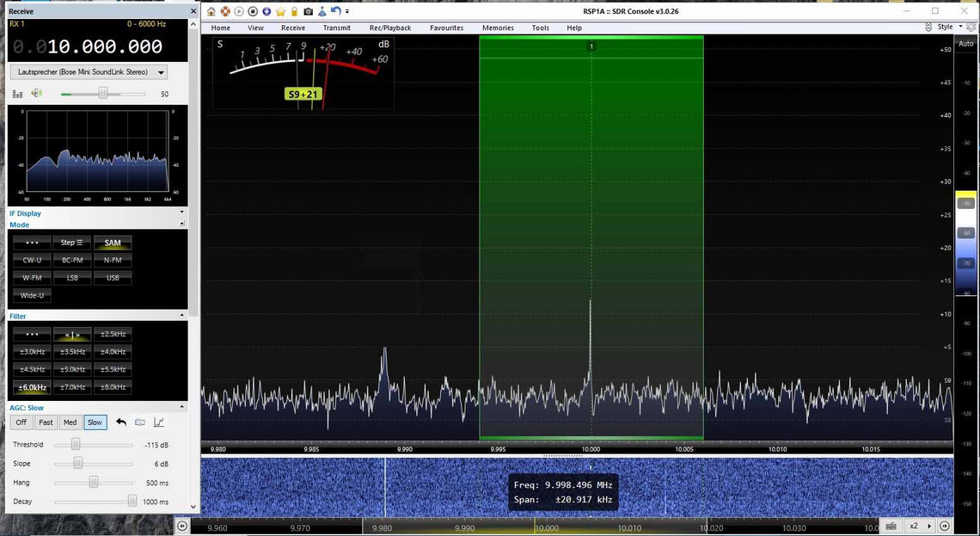Open the Transmit ribbon tab

[x=337, y=28]
